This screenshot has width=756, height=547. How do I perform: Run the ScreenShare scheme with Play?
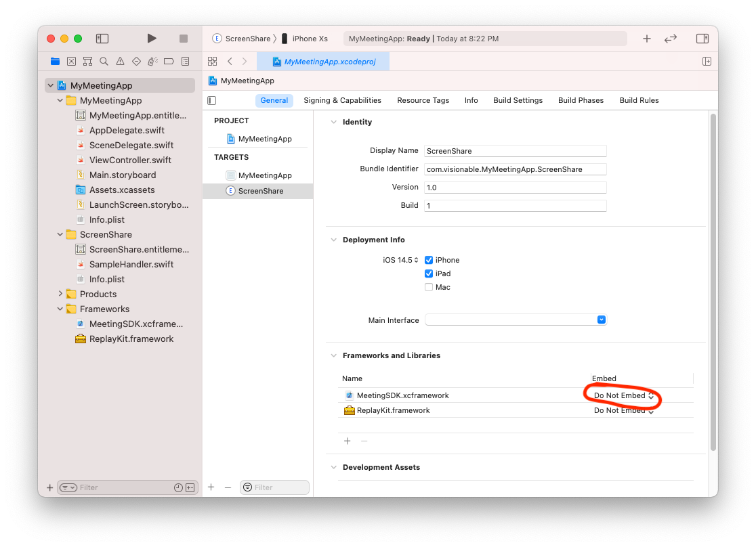[x=151, y=39]
